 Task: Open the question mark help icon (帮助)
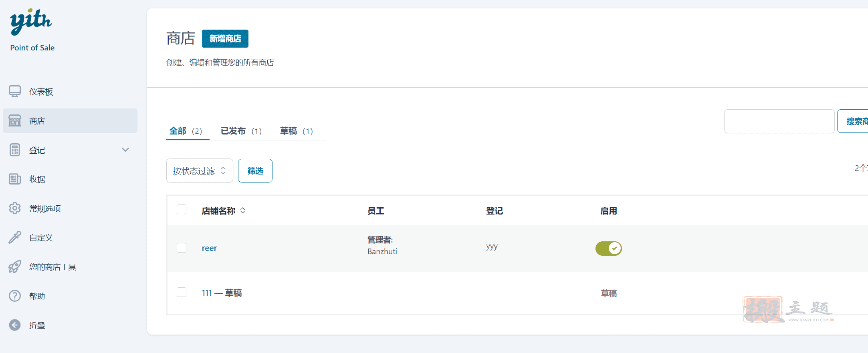pos(15,296)
